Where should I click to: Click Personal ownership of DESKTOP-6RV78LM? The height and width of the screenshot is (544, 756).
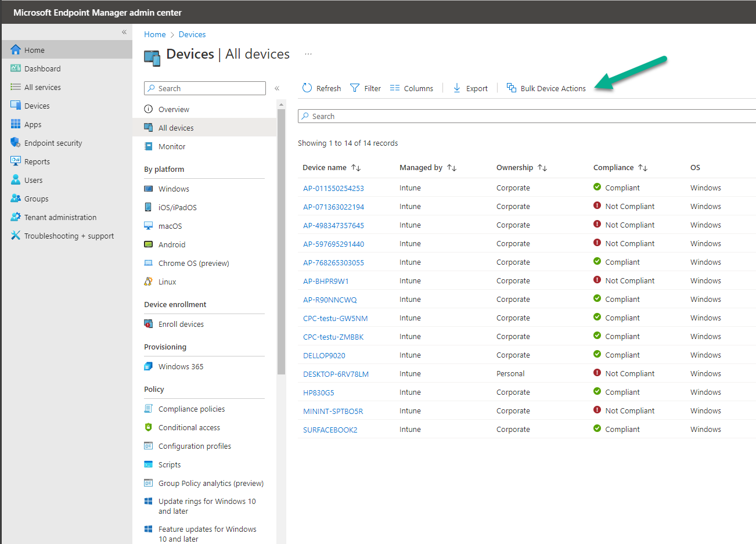(x=510, y=374)
